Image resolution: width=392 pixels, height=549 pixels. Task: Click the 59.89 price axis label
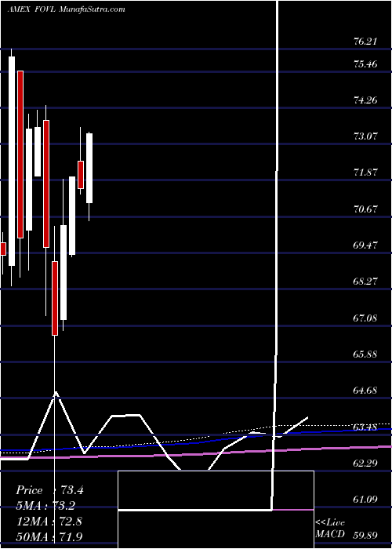pyautogui.click(x=365, y=536)
